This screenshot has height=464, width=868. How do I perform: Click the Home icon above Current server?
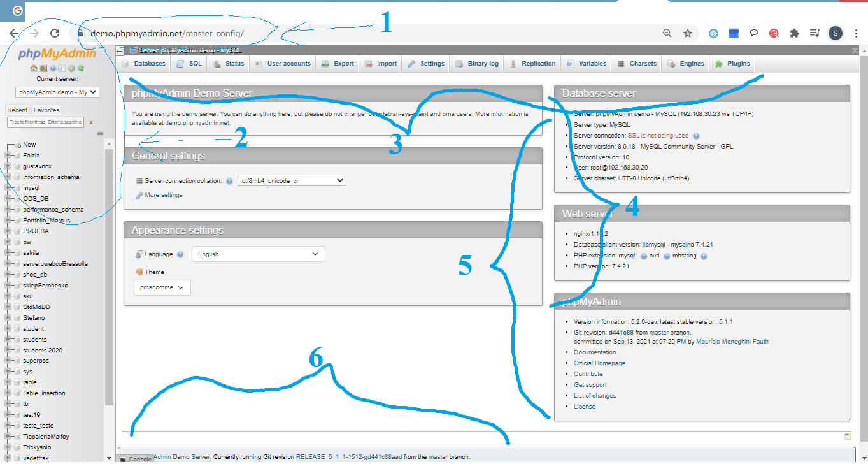pyautogui.click(x=34, y=68)
